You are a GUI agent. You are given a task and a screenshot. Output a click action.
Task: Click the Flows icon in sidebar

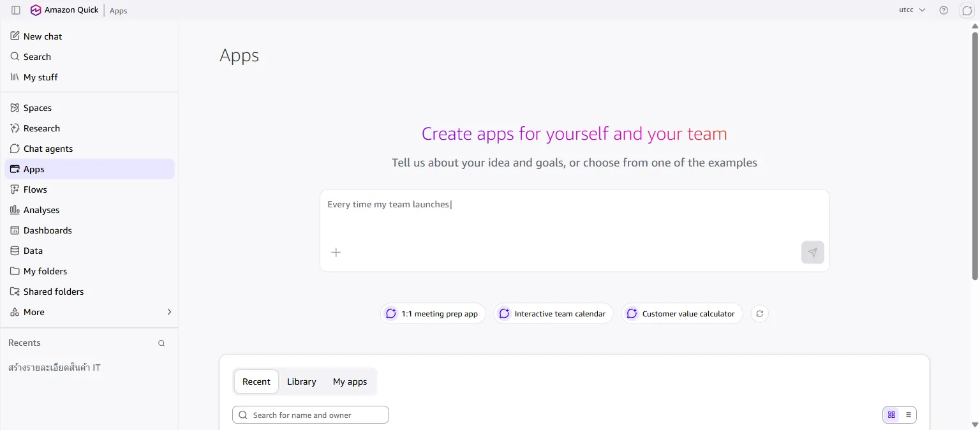coord(15,189)
